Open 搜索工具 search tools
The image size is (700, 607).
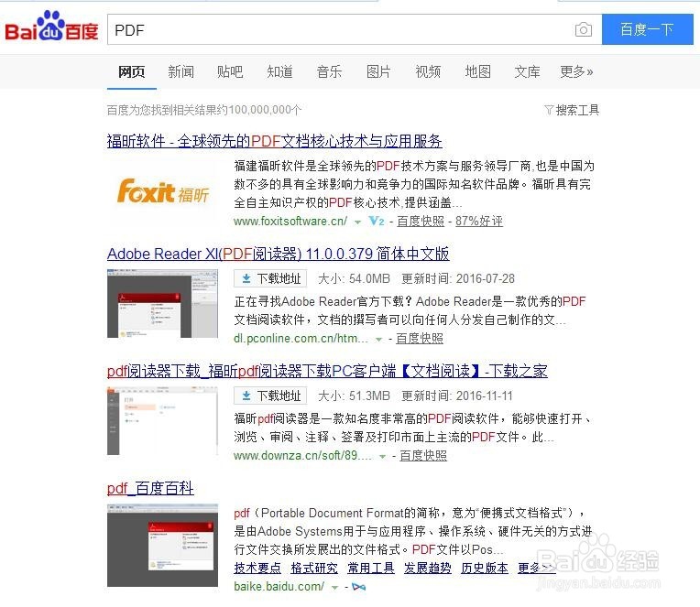point(577,110)
